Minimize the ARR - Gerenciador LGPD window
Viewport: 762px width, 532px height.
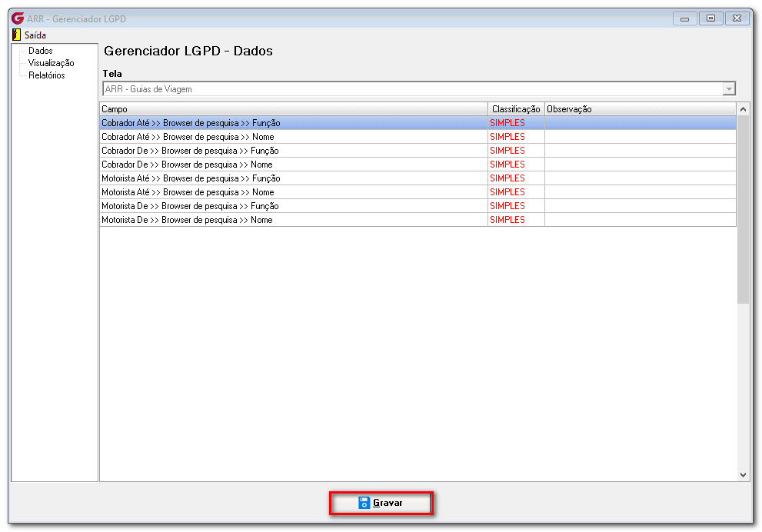coord(685,18)
